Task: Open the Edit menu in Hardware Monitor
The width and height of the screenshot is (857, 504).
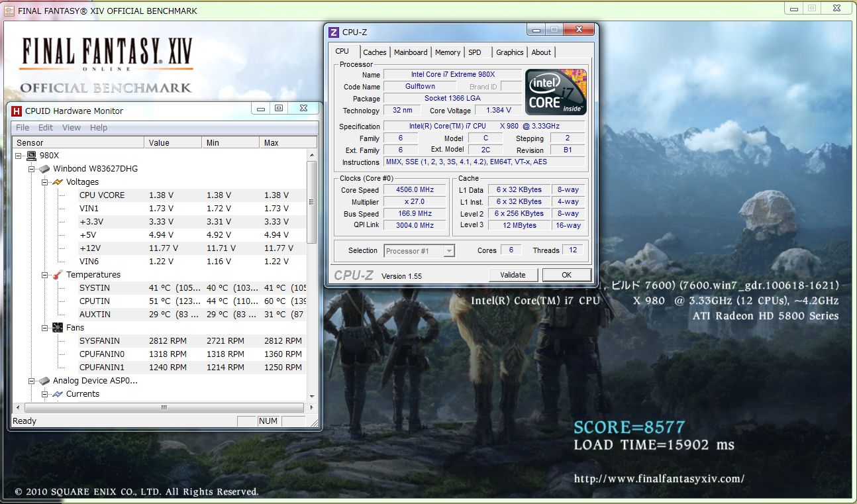Action: pyautogui.click(x=46, y=128)
